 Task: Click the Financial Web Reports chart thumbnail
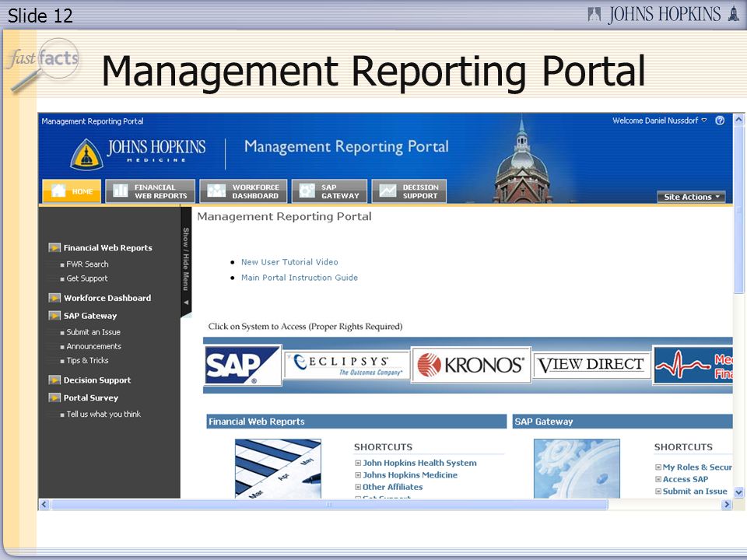279,468
